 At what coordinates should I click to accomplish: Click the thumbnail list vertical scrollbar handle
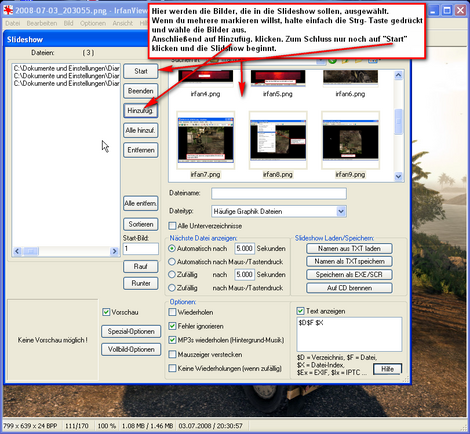tap(399, 122)
